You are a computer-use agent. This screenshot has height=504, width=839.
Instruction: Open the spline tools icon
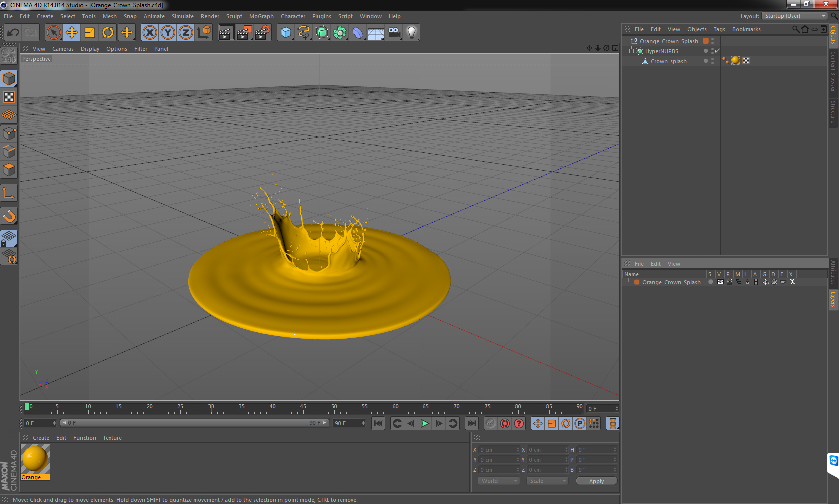[x=304, y=33]
